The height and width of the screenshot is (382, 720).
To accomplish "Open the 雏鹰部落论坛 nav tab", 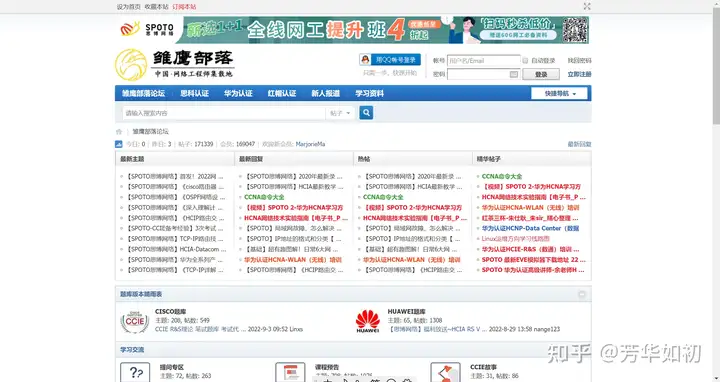I will point(143,93).
